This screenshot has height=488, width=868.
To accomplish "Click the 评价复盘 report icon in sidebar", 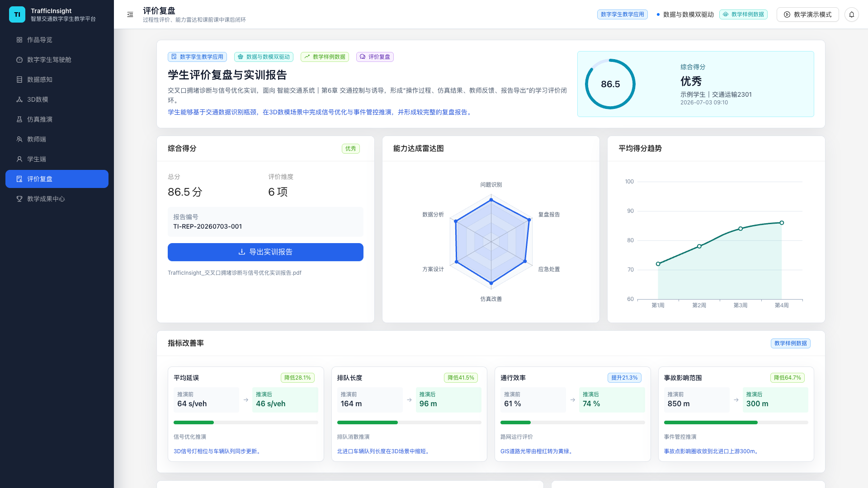I will click(x=19, y=179).
